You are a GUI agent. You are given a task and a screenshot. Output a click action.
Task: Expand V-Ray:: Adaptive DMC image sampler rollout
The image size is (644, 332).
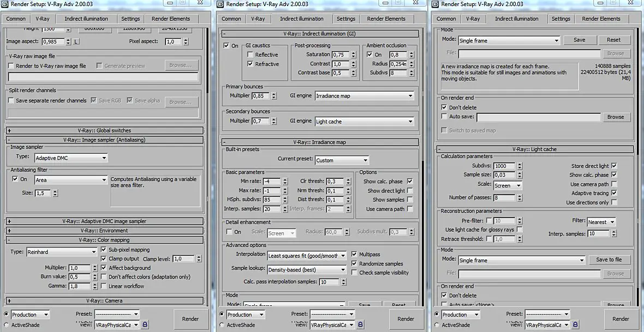[104, 221]
